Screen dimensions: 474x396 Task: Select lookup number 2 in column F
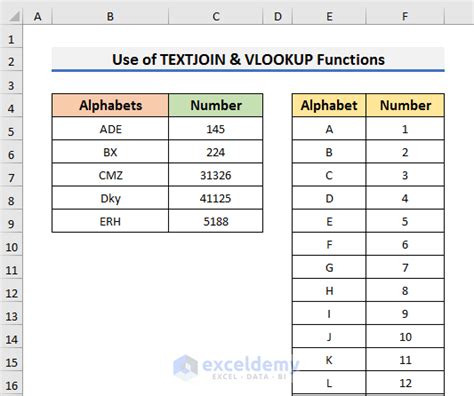pyautogui.click(x=405, y=152)
